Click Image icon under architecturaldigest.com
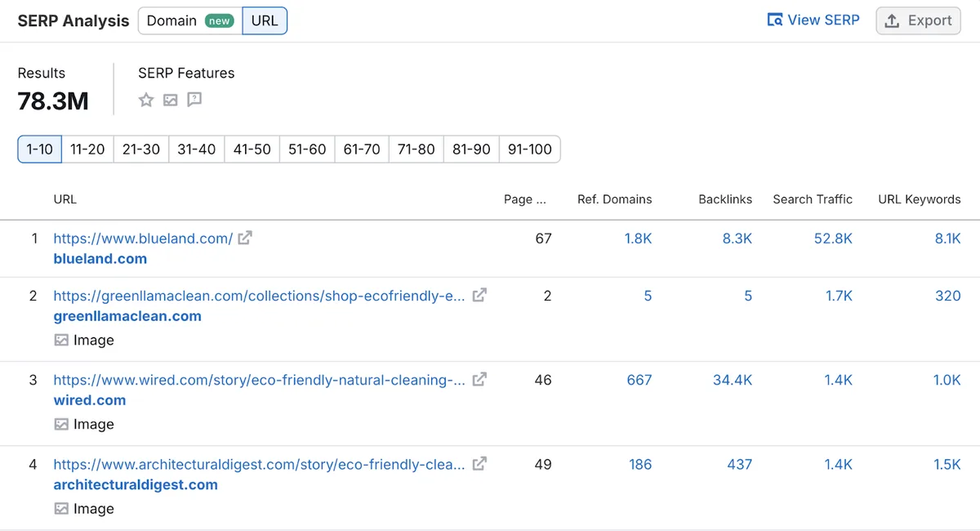The image size is (980, 531). tap(61, 508)
